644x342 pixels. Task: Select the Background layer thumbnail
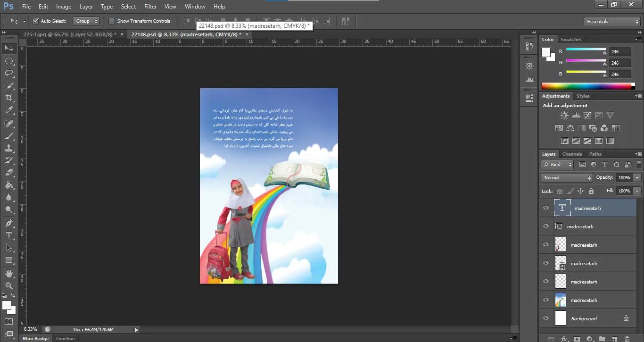pos(560,318)
